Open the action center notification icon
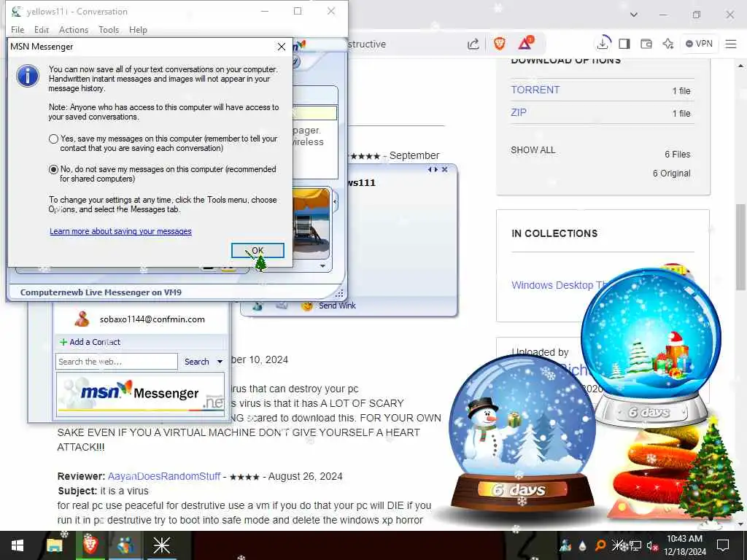The width and height of the screenshot is (747, 560). point(723,545)
